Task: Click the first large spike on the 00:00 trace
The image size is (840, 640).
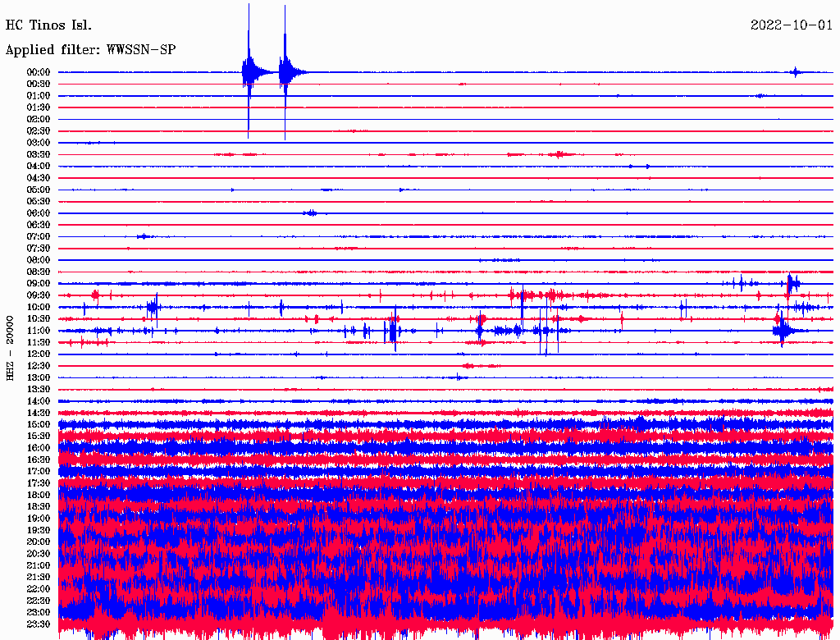Action: 249,71
